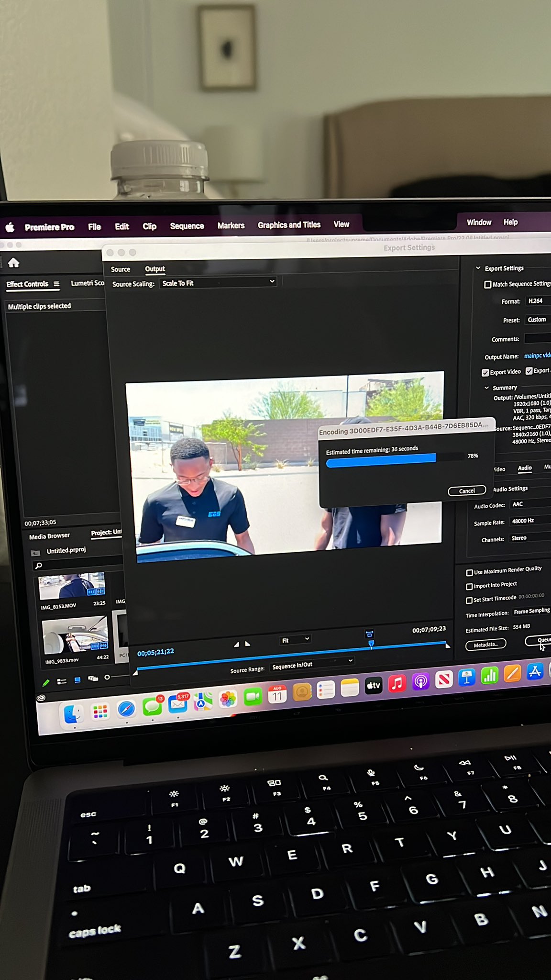Click the Set Out Point triangle icon
This screenshot has width=551, height=980.
pyautogui.click(x=248, y=644)
